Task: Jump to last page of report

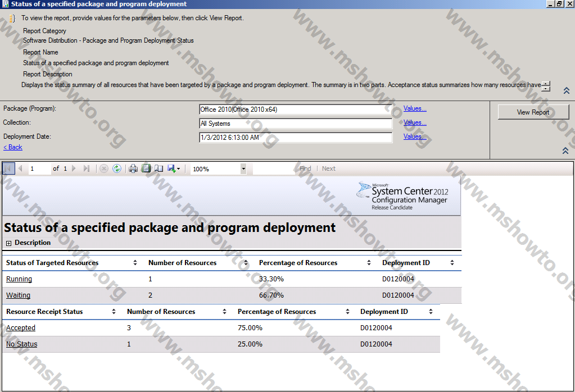Action: (x=86, y=168)
